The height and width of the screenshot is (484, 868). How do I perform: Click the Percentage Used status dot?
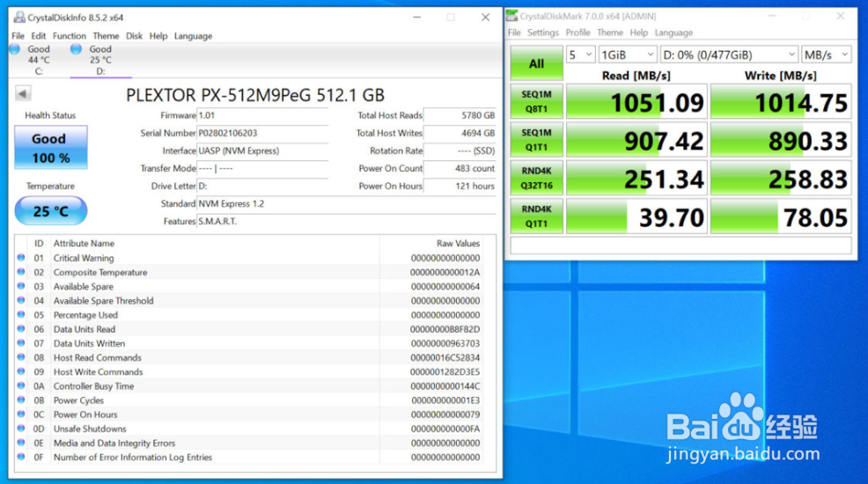[21, 315]
